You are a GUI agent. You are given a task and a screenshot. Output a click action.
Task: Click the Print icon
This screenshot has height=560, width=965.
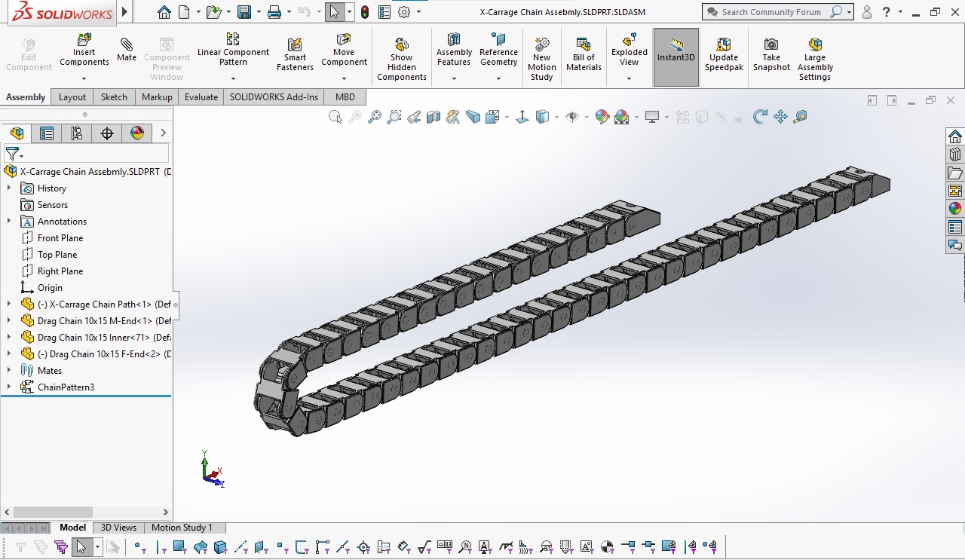[274, 12]
